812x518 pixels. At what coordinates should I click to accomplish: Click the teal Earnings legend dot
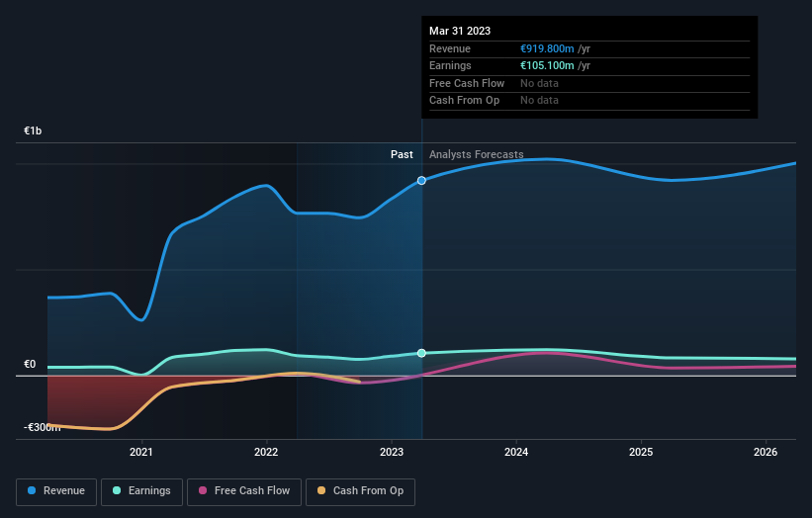click(x=117, y=490)
